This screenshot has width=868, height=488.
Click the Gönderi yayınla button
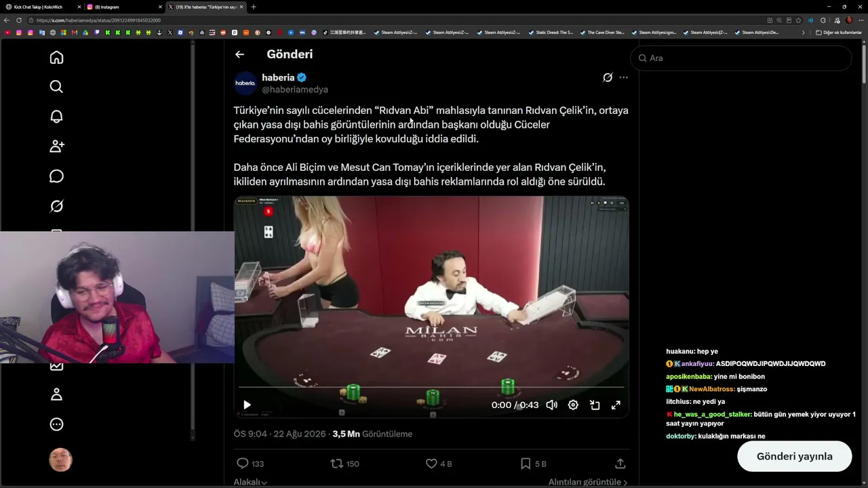pos(794,456)
